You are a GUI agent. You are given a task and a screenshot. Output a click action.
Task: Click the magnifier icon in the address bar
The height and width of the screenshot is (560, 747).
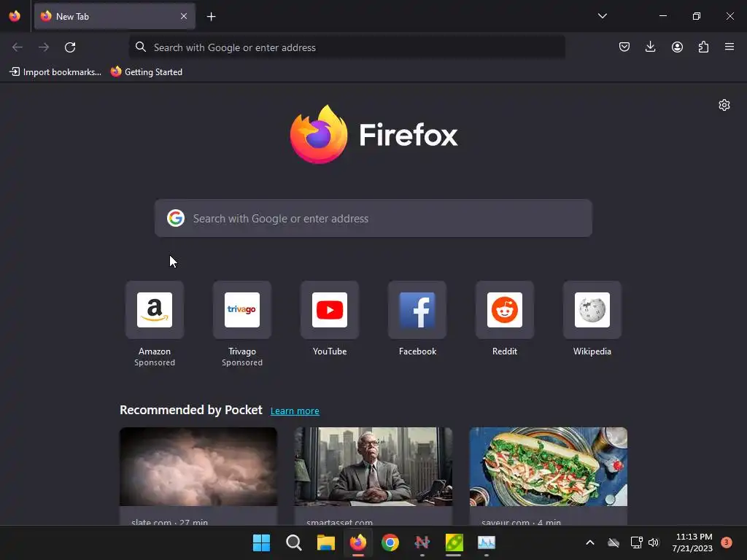click(x=141, y=47)
